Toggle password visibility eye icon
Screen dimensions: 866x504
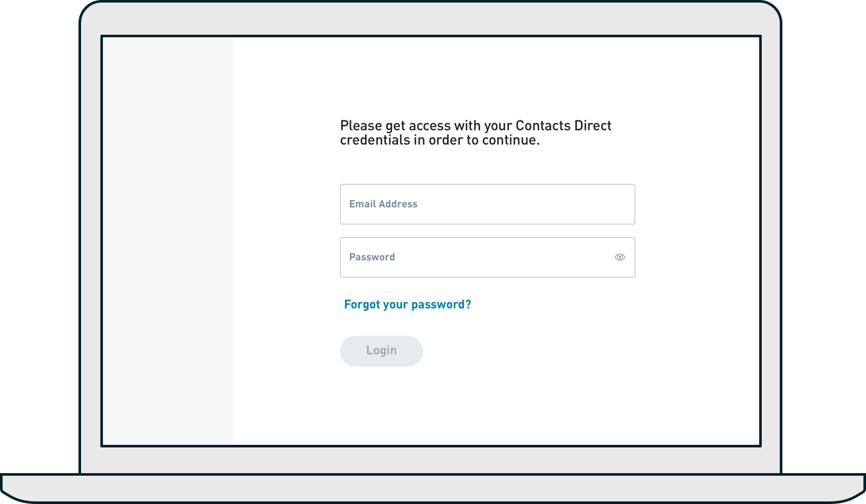pyautogui.click(x=620, y=257)
